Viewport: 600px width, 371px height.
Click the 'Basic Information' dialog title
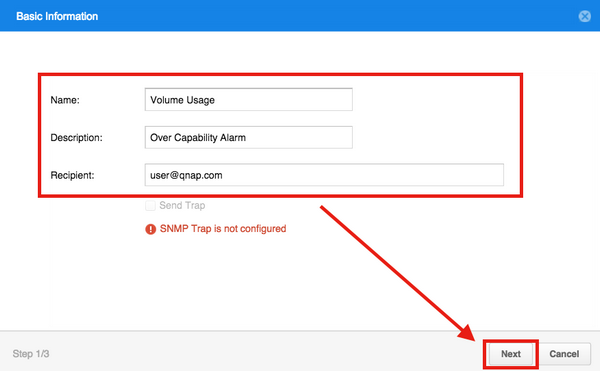coord(57,16)
